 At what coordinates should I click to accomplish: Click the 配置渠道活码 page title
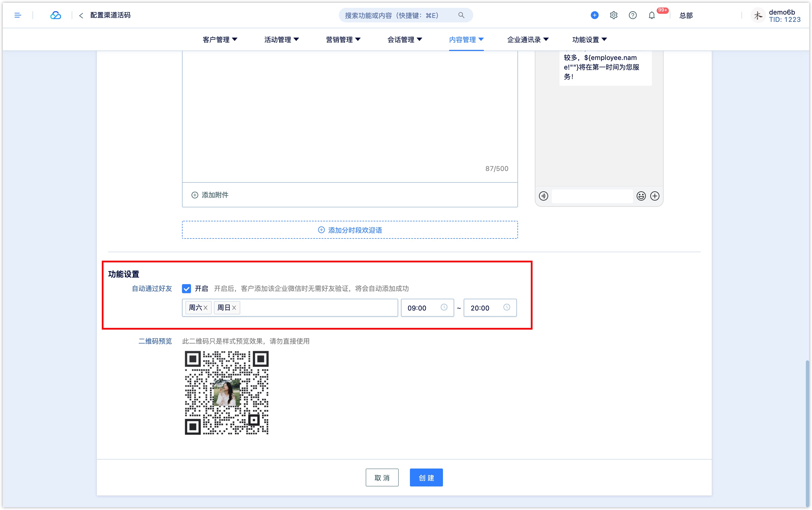click(110, 15)
